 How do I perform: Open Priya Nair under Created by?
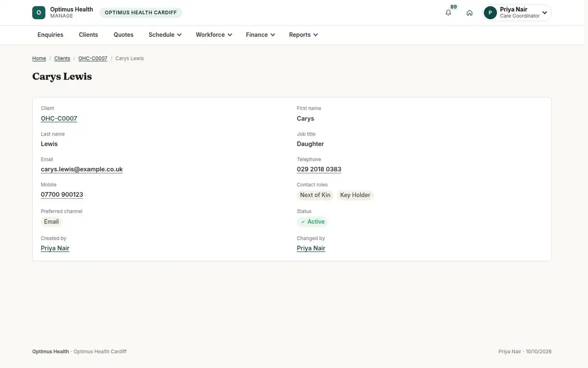[x=55, y=248]
